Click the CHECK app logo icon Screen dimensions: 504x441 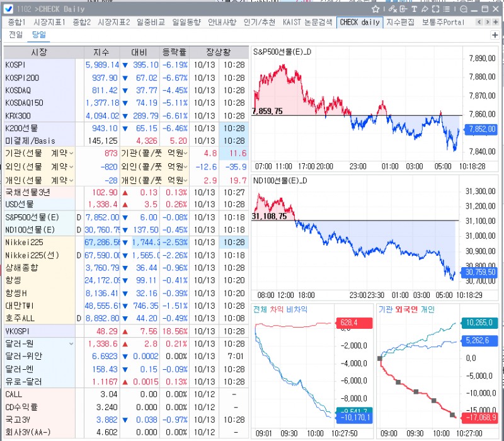8,9
